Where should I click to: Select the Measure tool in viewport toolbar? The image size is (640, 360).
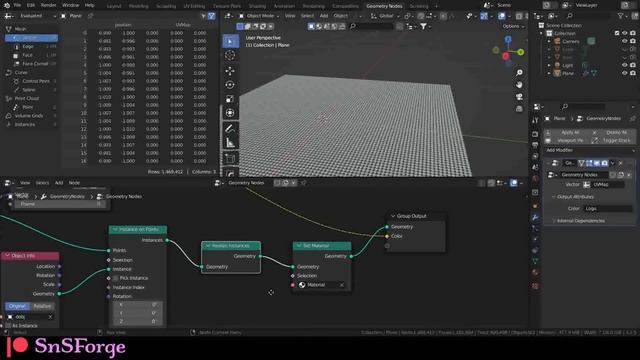click(x=230, y=143)
